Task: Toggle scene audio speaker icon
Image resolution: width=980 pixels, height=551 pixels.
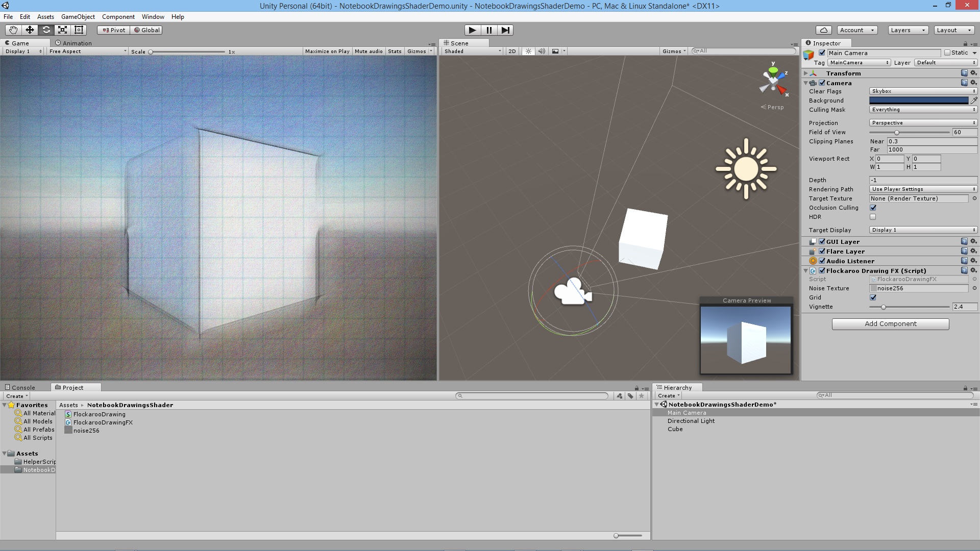Action: [x=542, y=51]
